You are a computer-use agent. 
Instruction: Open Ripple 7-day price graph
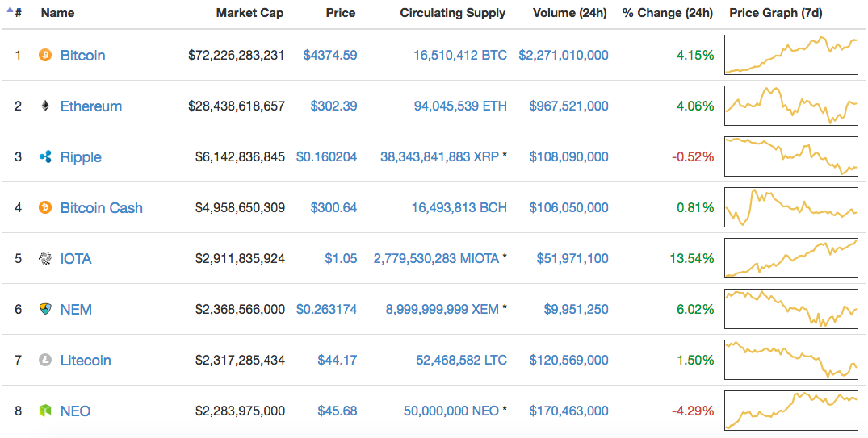tap(791, 156)
